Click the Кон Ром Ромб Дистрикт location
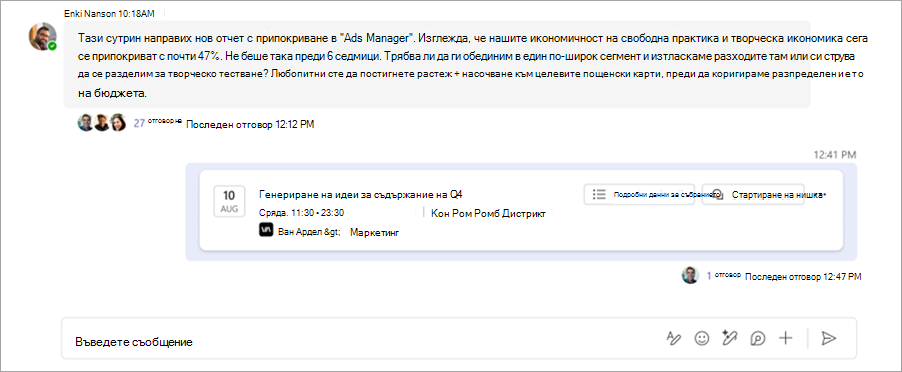 coord(488,213)
